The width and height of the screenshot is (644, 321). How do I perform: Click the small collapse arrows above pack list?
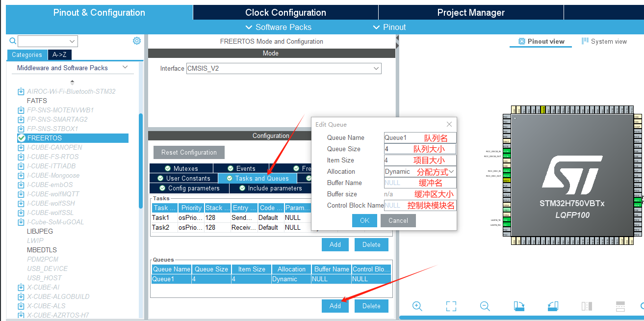73,82
